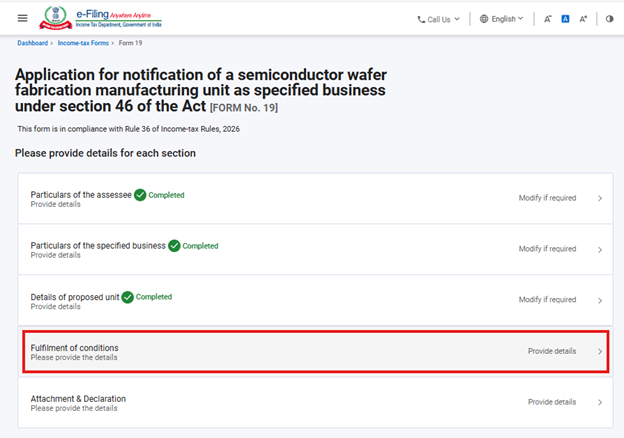Click the green tick beside specified business
624x438 pixels.
pos(174,246)
